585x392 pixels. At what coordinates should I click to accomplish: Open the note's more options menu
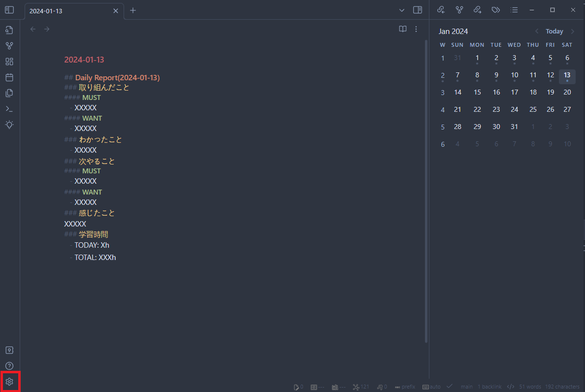[x=416, y=29]
